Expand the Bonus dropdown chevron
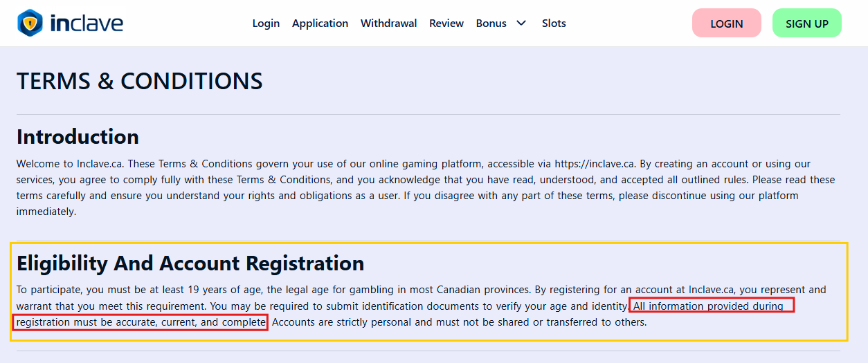868x363 pixels. coord(521,24)
